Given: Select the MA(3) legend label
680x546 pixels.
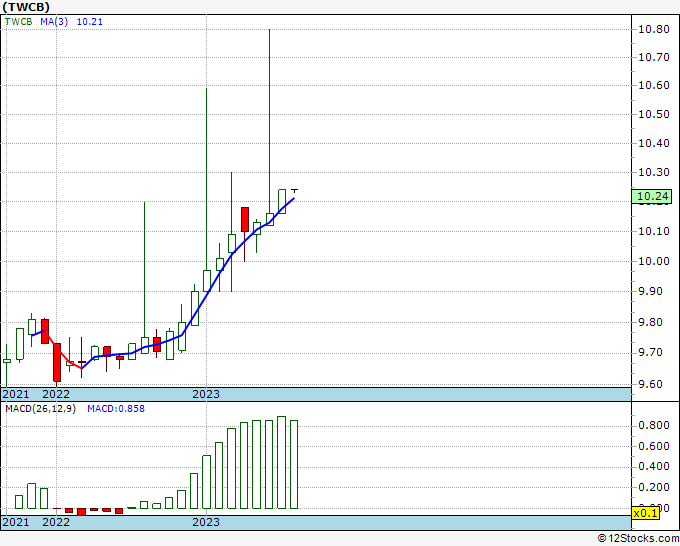Looking at the screenshot, I should (x=54, y=21).
